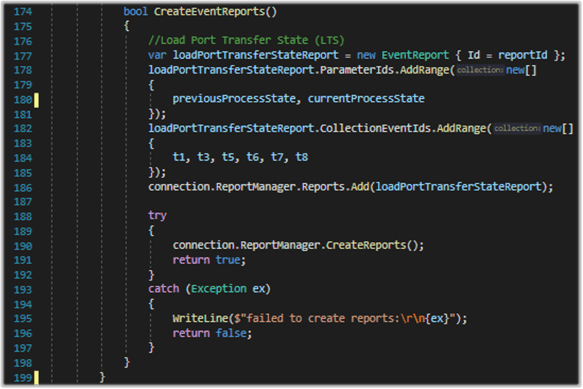Click return true statement on line 191
Viewport: 583px width, 389px height.
click(x=209, y=260)
